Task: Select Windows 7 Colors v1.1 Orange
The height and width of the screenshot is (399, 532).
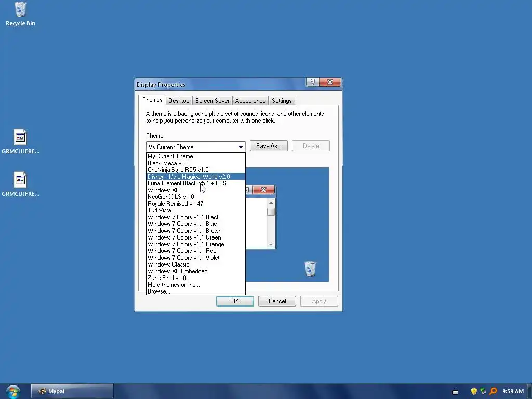Action: pos(196,244)
